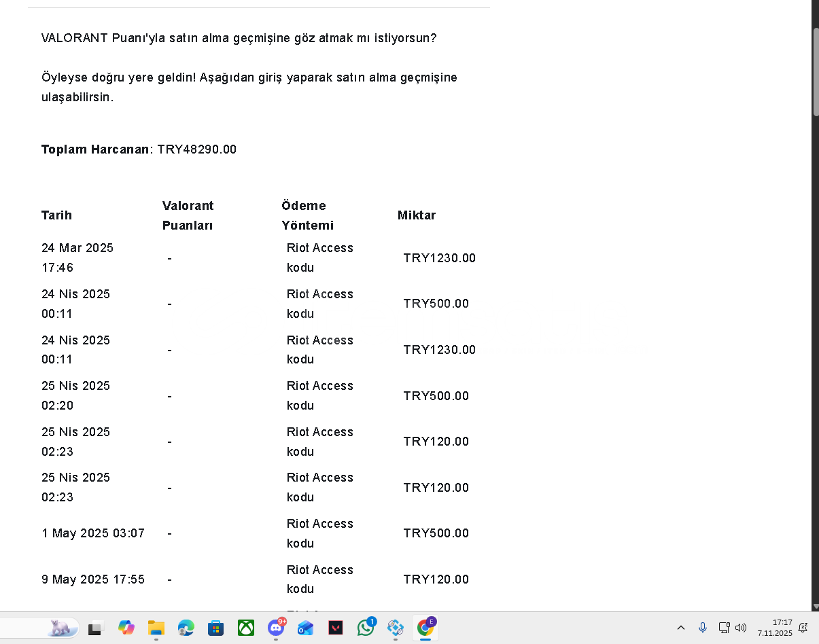Click the date 25 Nis 2025 02:20

[76, 395]
